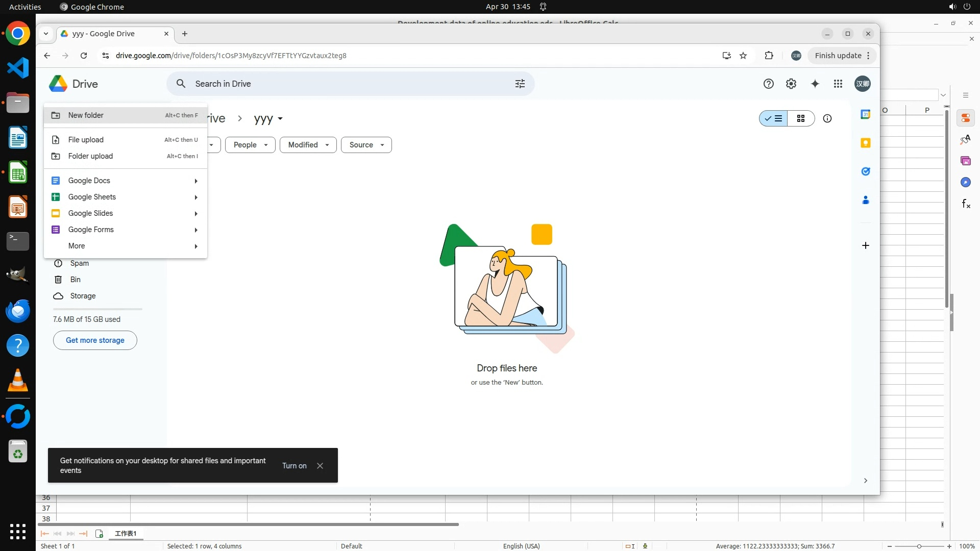Switch to list layout view
This screenshot has height=551, width=980.
point(773,118)
